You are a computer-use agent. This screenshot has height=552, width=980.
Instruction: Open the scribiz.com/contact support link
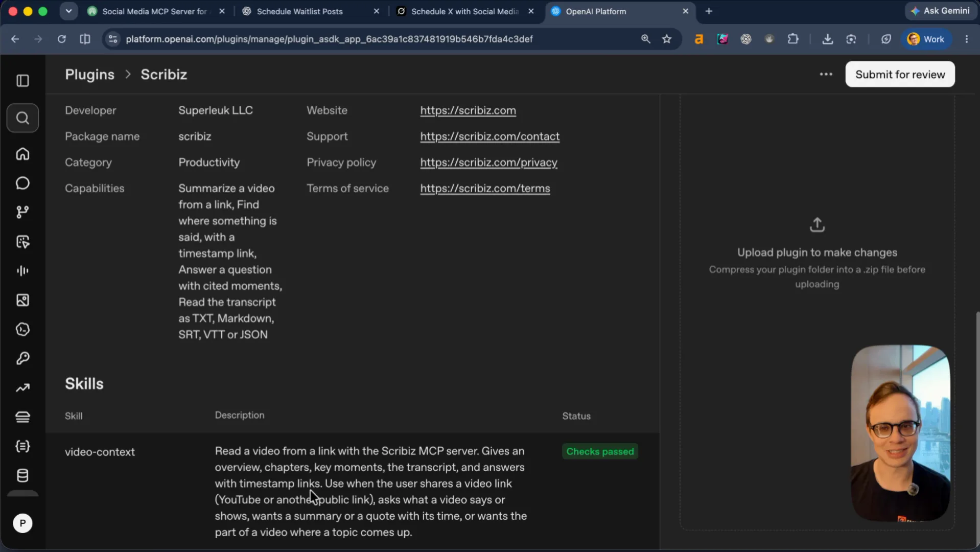pyautogui.click(x=489, y=136)
